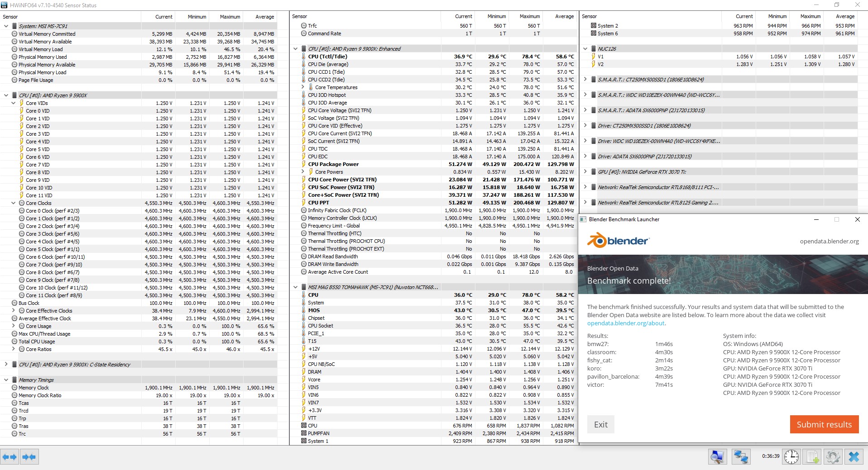The width and height of the screenshot is (868, 470).
Task: Click the round icon beside Virtual Memory Committed
Action: 14,34
